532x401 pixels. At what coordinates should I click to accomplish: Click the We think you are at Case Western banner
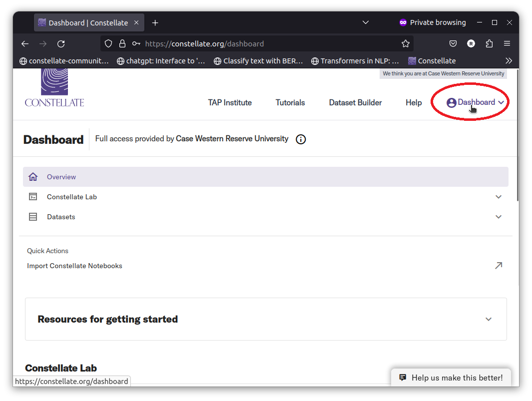[443, 73]
